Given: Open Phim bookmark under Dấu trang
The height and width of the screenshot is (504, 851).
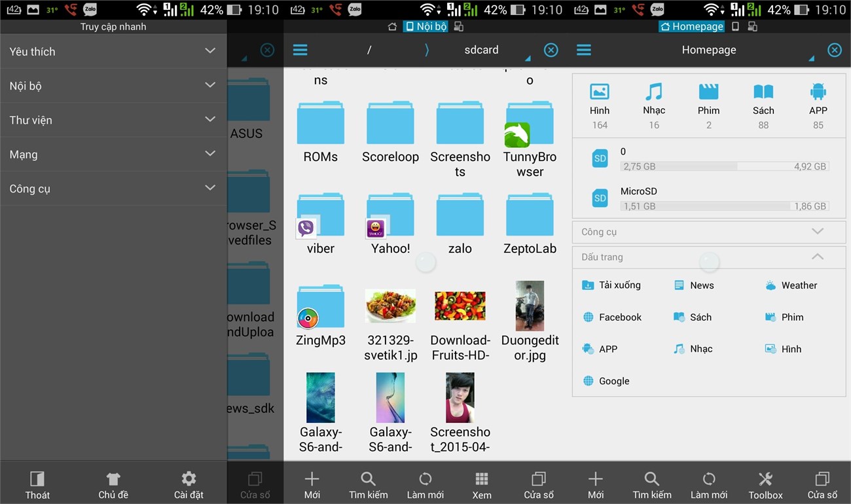Looking at the screenshot, I should click(784, 317).
